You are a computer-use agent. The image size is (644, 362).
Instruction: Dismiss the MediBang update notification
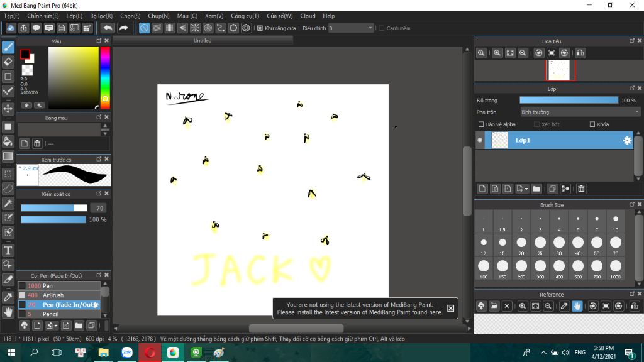coord(450,308)
